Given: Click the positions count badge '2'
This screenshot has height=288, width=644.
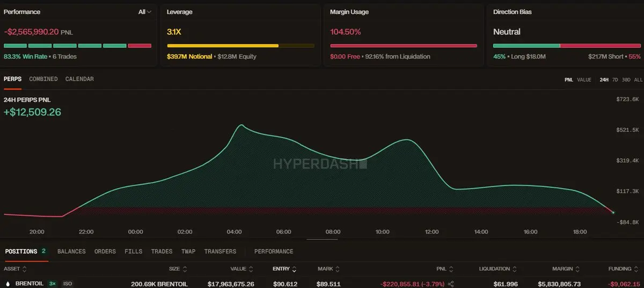Looking at the screenshot, I should 43,251.
